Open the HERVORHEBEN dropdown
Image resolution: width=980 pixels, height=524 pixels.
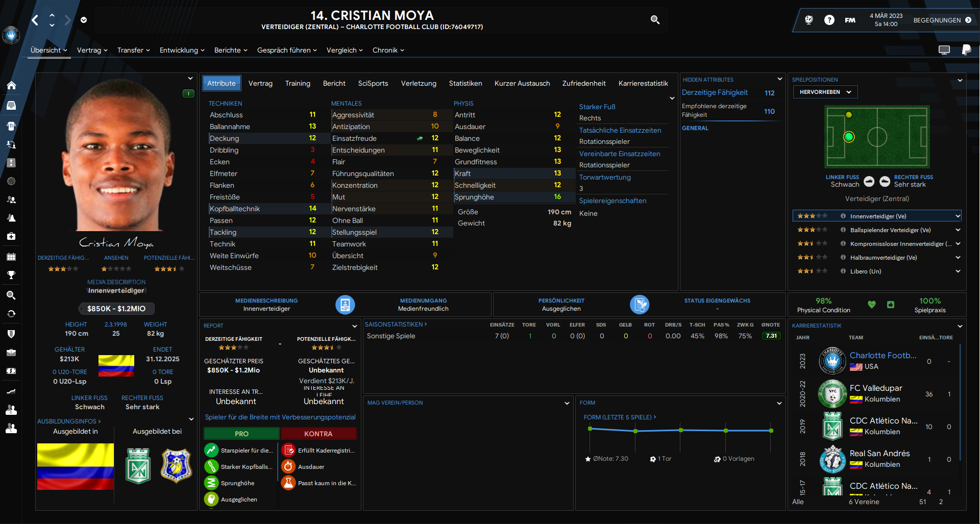[825, 92]
